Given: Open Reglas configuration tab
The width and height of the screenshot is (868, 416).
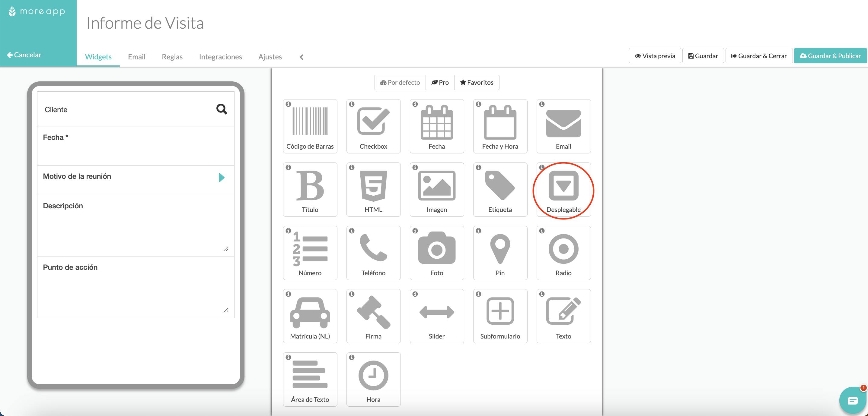Looking at the screenshot, I should click(172, 56).
